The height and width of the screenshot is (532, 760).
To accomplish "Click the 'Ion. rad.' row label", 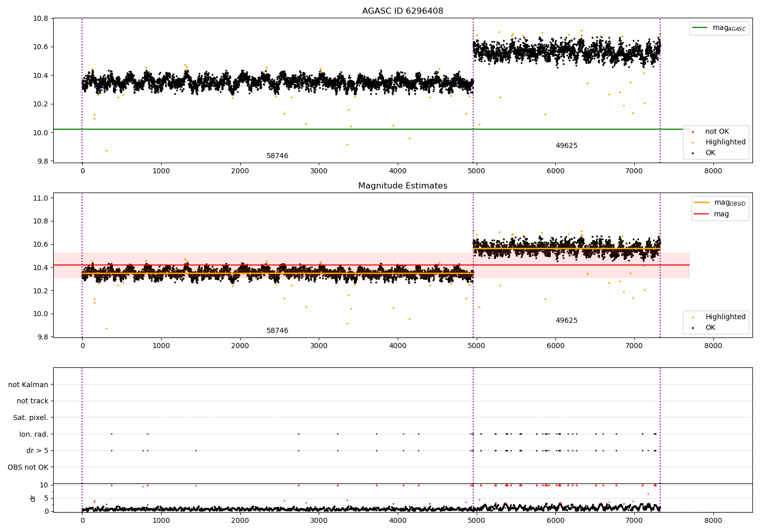I will click(34, 434).
